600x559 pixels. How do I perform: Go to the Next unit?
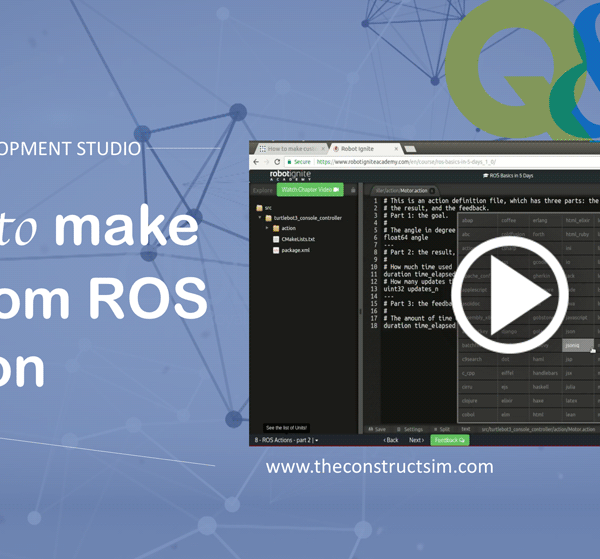(416, 440)
